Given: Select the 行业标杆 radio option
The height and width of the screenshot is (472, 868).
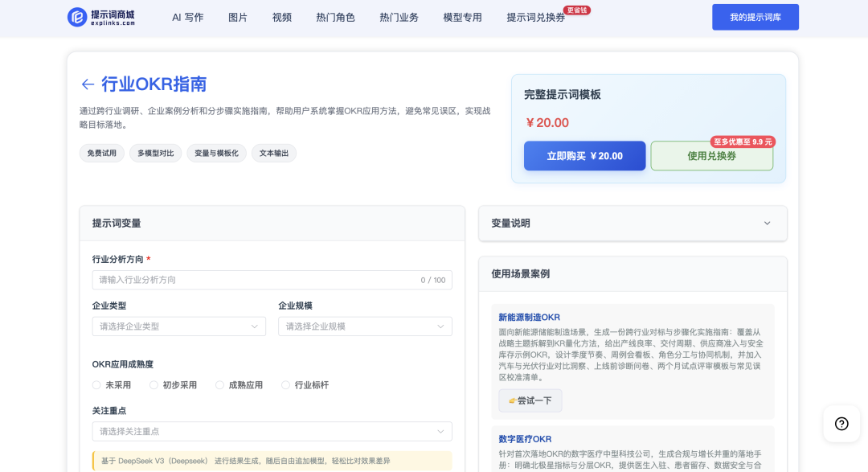Looking at the screenshot, I should [285, 385].
